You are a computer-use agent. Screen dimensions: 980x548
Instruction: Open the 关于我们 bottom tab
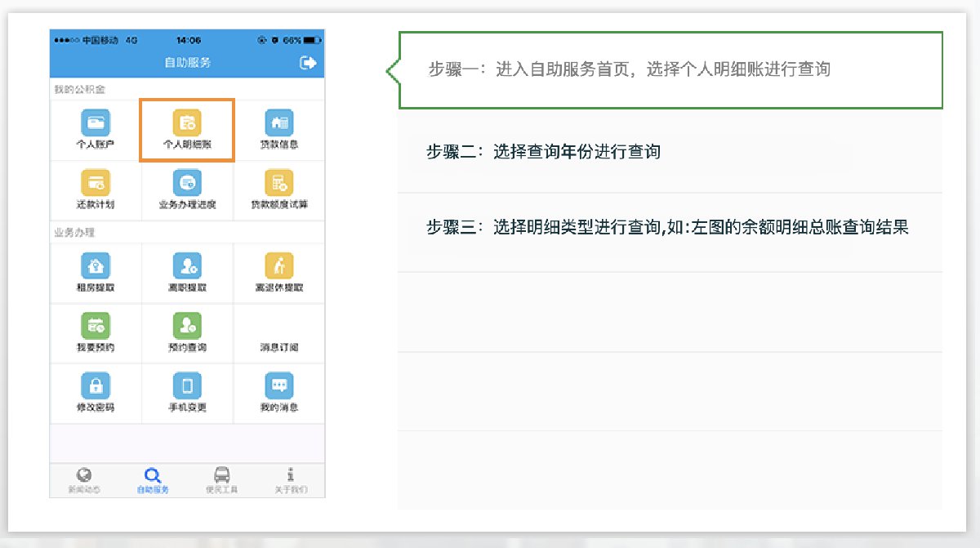[291, 480]
